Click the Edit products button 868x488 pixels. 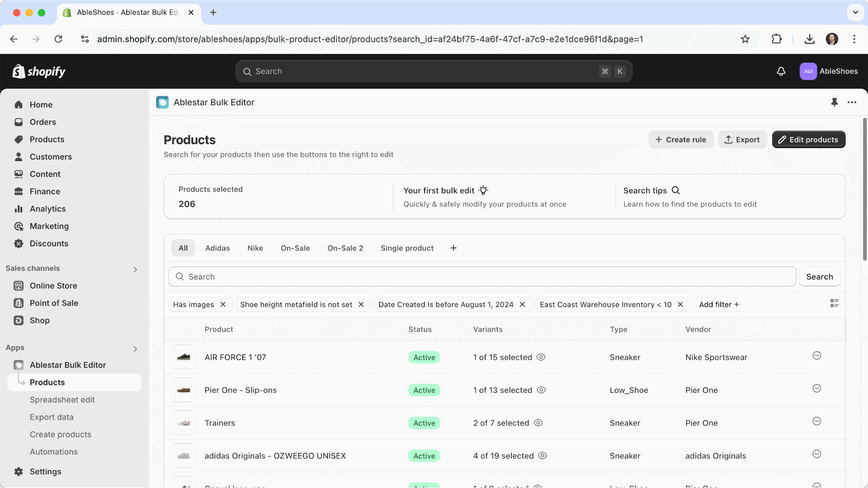(x=808, y=139)
